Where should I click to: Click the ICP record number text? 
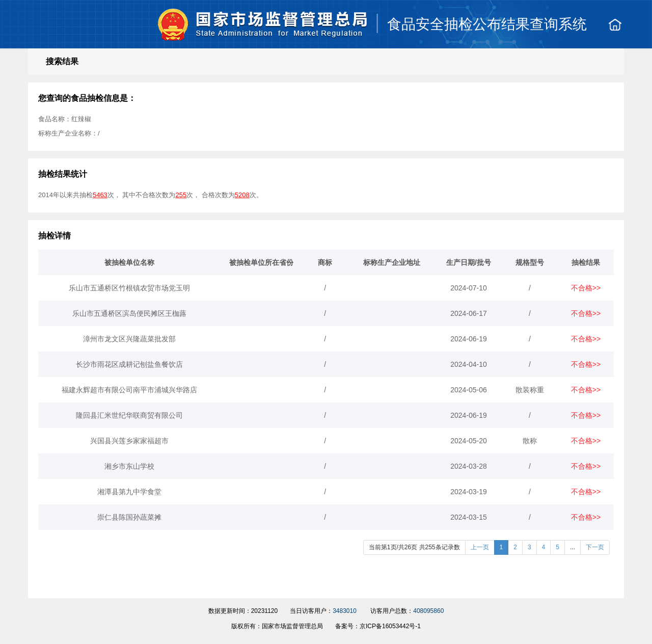[378, 626]
